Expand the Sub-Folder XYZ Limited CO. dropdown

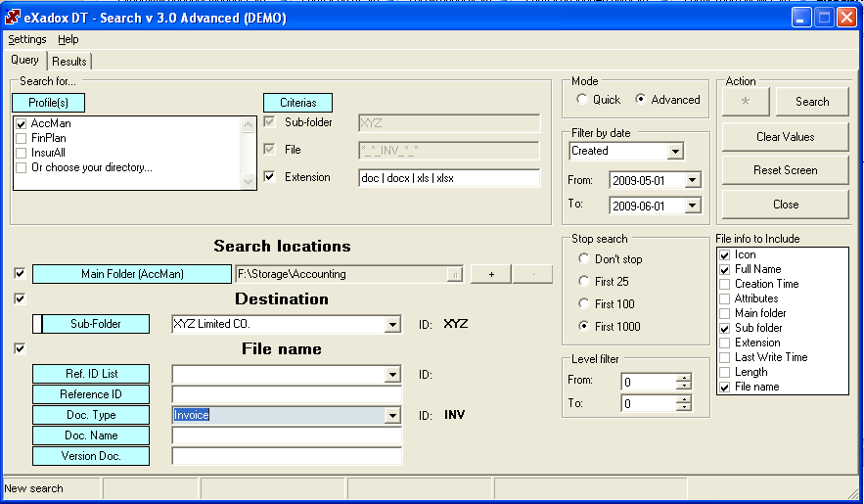[393, 325]
